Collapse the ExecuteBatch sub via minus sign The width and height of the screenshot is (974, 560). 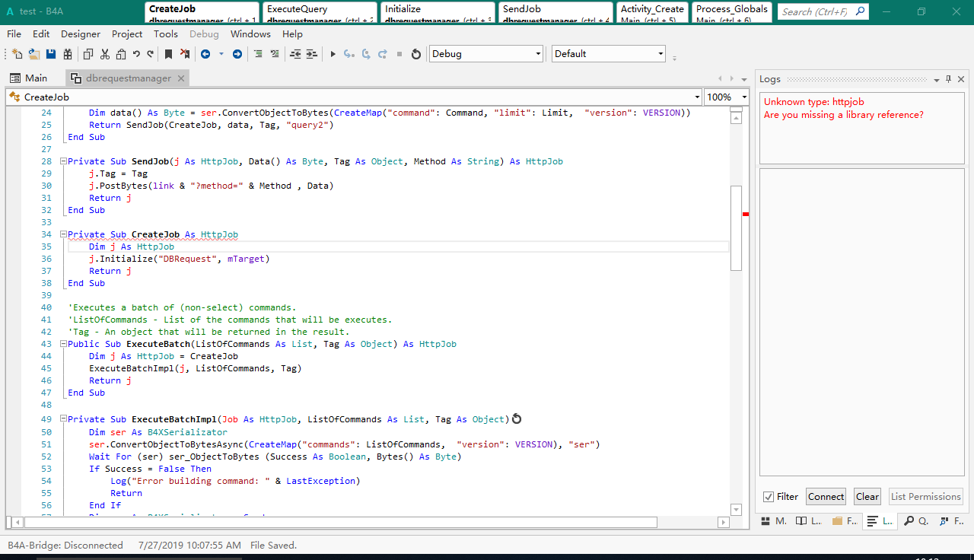click(x=62, y=343)
